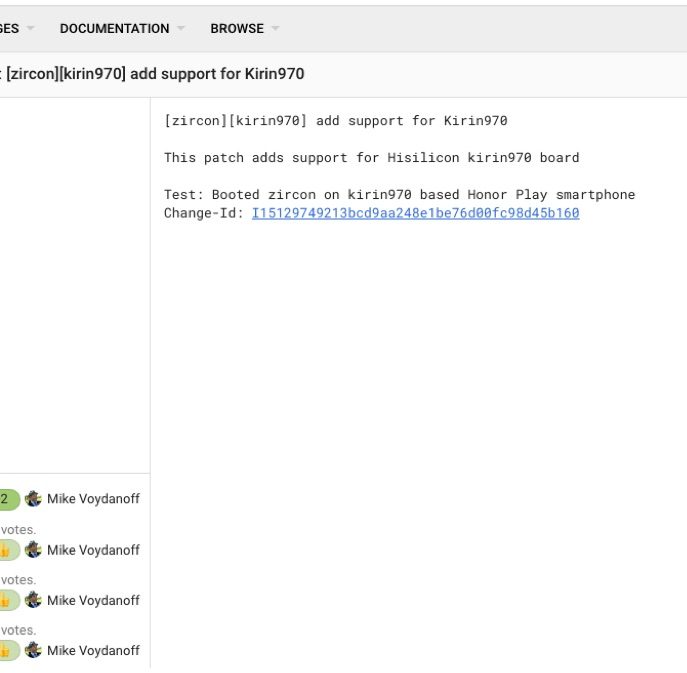Click Mike Voydanoff name beside +2 vote

(x=93, y=499)
